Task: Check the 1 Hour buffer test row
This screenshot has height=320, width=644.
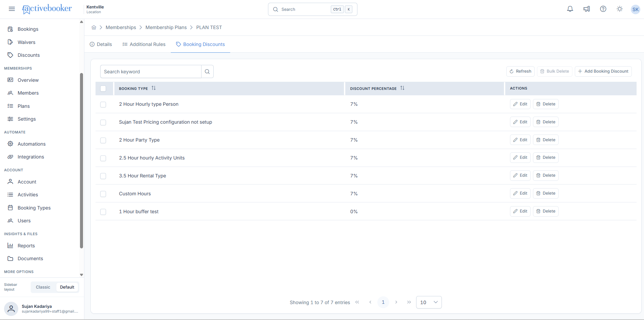Action: [103, 212]
